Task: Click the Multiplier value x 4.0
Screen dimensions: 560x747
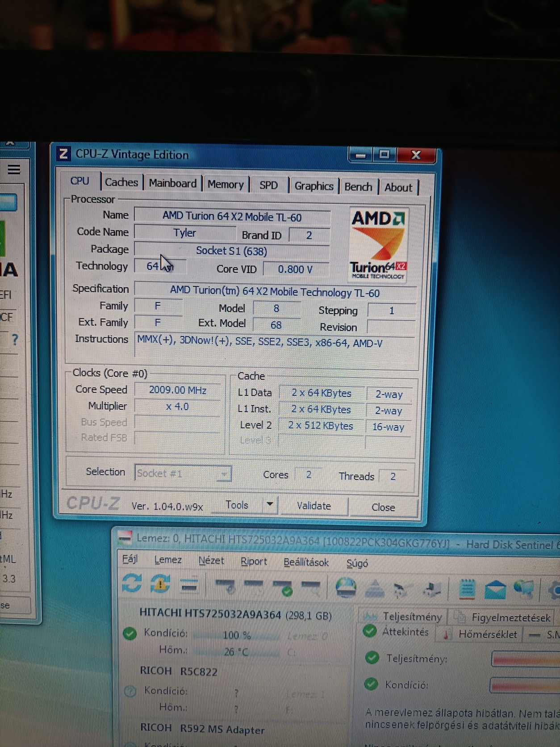Action: click(177, 407)
